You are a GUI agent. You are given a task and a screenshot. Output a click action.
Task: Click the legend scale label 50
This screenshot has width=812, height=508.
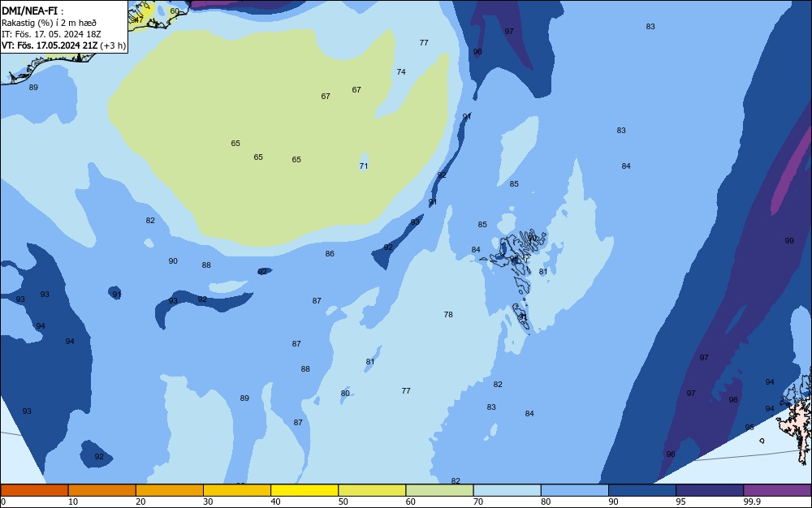click(343, 502)
